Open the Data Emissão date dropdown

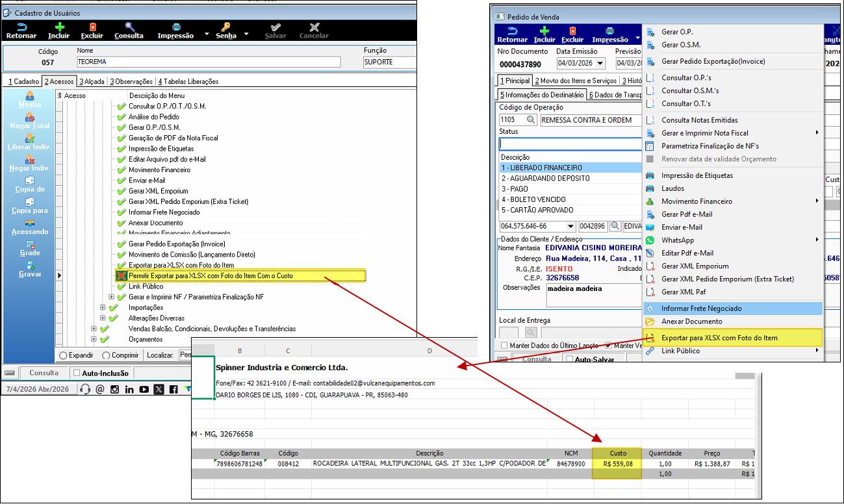600,64
